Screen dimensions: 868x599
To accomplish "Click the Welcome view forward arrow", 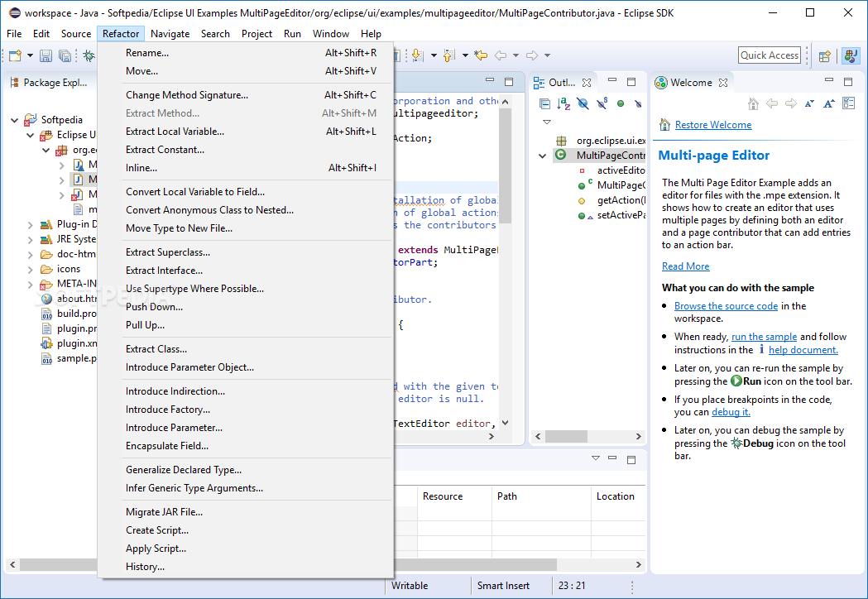I will click(791, 103).
